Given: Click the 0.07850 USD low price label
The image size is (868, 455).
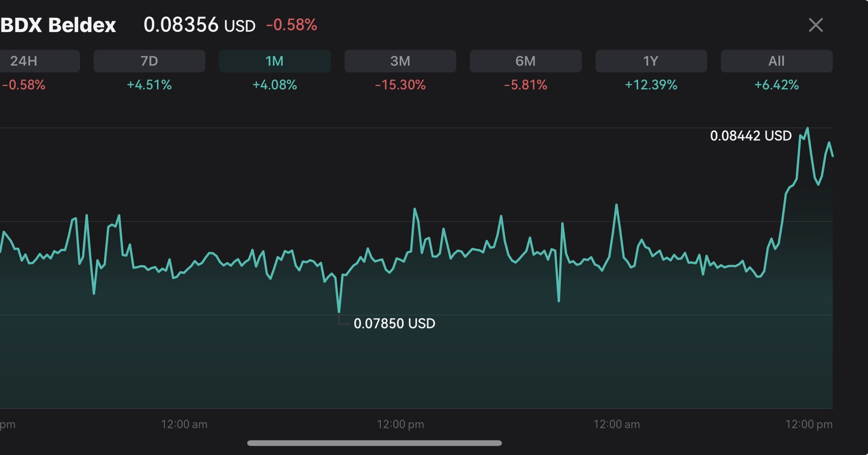Looking at the screenshot, I should click(x=394, y=324).
